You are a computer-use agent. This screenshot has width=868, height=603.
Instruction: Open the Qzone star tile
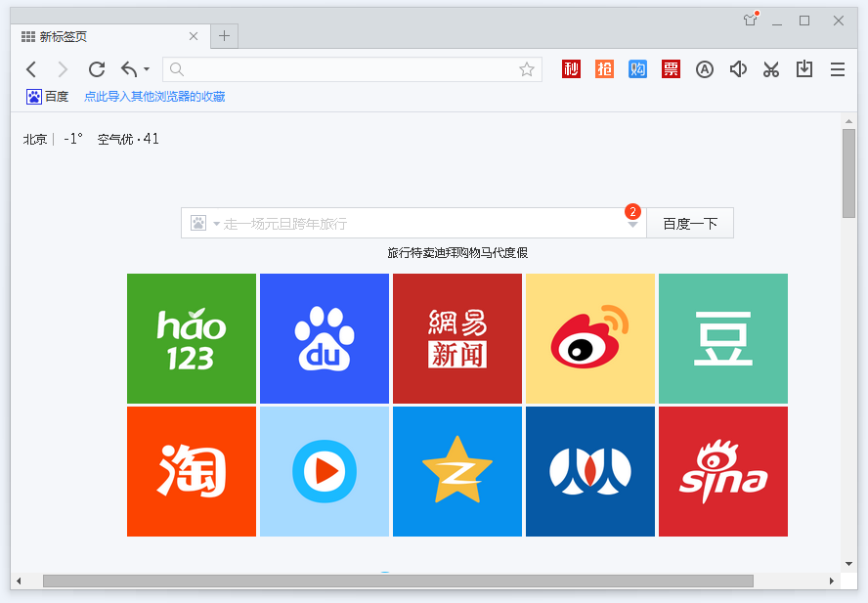coord(457,471)
